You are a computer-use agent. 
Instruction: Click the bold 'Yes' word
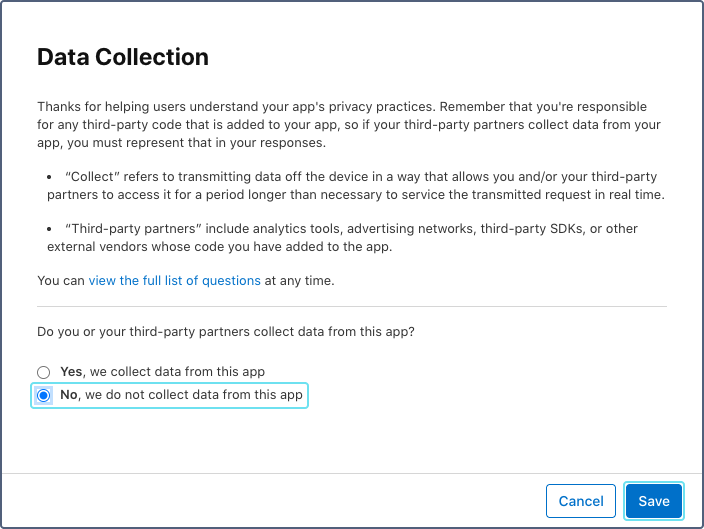click(x=71, y=372)
